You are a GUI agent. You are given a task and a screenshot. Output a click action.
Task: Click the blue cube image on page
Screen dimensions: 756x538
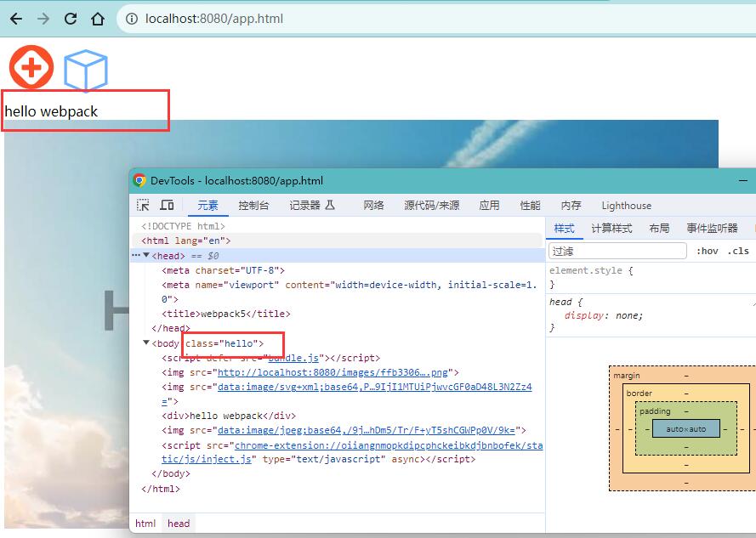[85, 71]
